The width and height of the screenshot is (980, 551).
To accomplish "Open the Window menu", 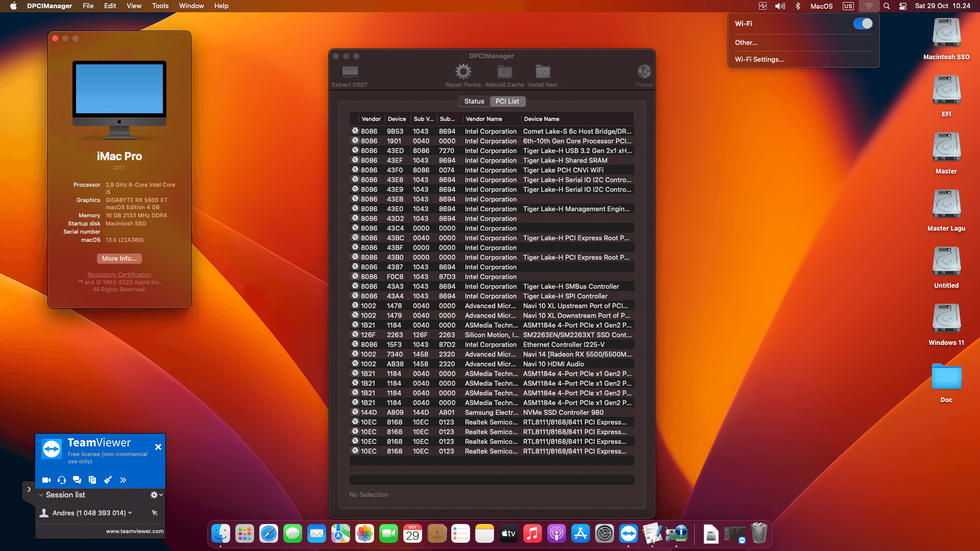I will (191, 6).
